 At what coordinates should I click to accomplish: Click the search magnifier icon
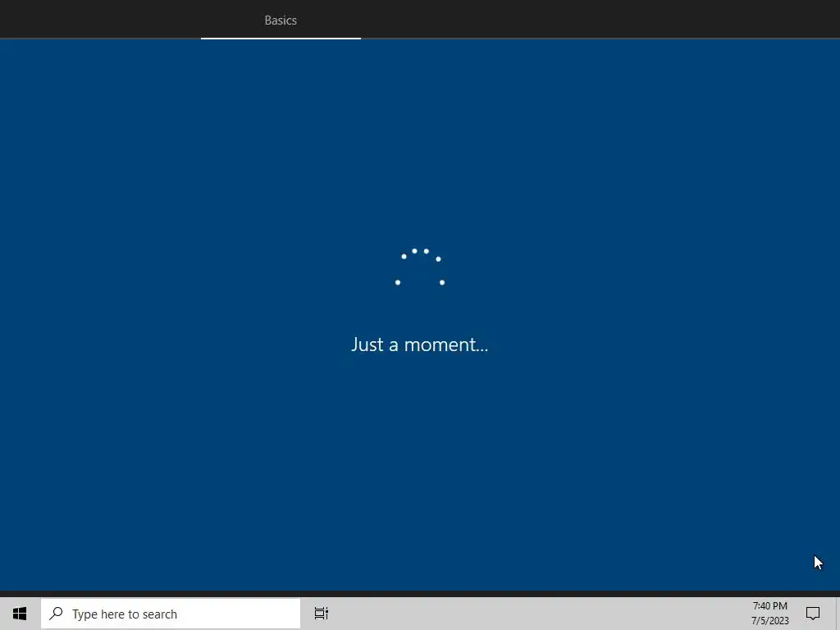(57, 614)
